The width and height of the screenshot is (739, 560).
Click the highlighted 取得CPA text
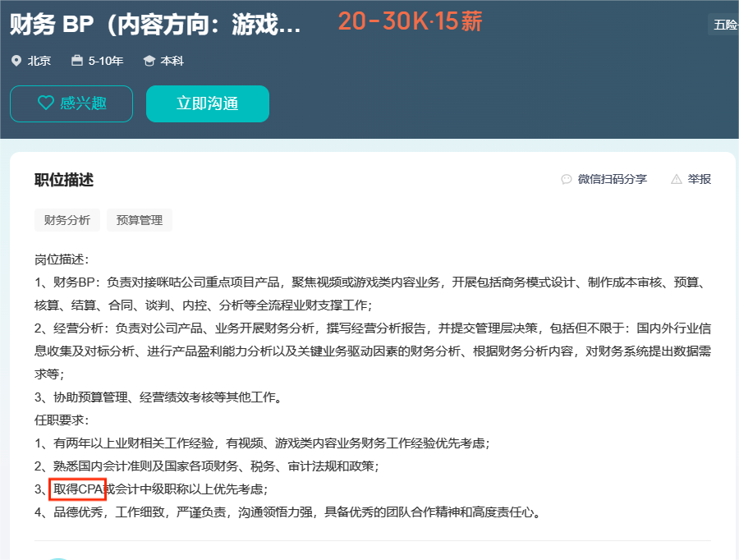pos(78,489)
